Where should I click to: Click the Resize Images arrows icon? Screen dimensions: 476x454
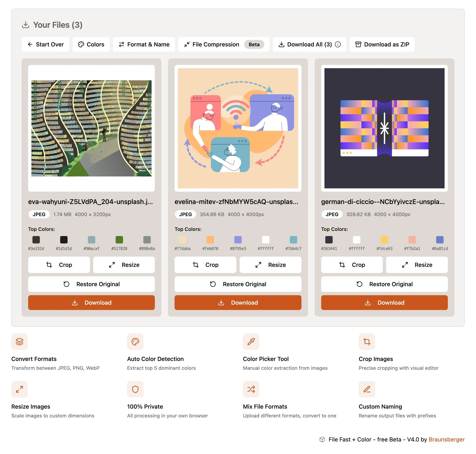click(x=20, y=389)
